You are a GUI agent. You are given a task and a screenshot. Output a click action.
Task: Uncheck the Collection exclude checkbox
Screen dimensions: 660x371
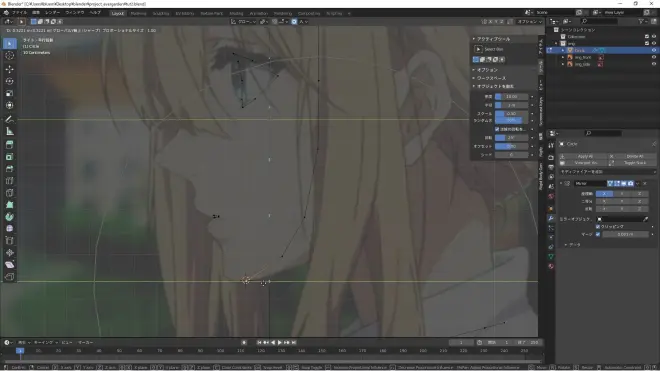(x=647, y=37)
